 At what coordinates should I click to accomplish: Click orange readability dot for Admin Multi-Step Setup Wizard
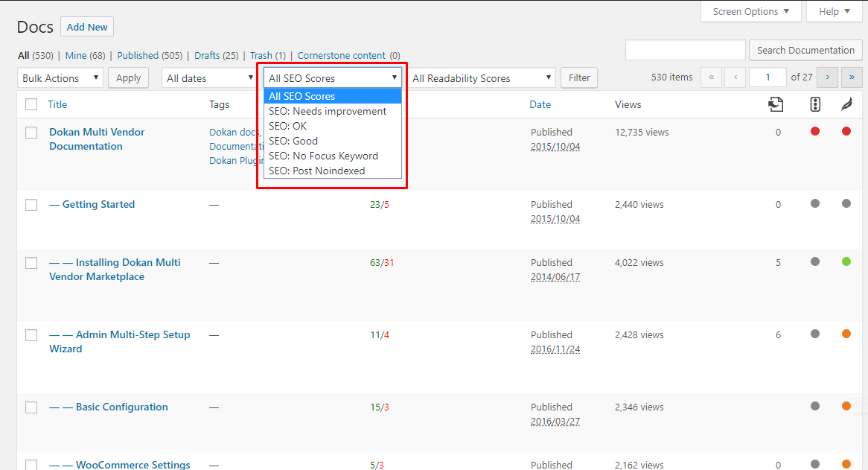[846, 333]
